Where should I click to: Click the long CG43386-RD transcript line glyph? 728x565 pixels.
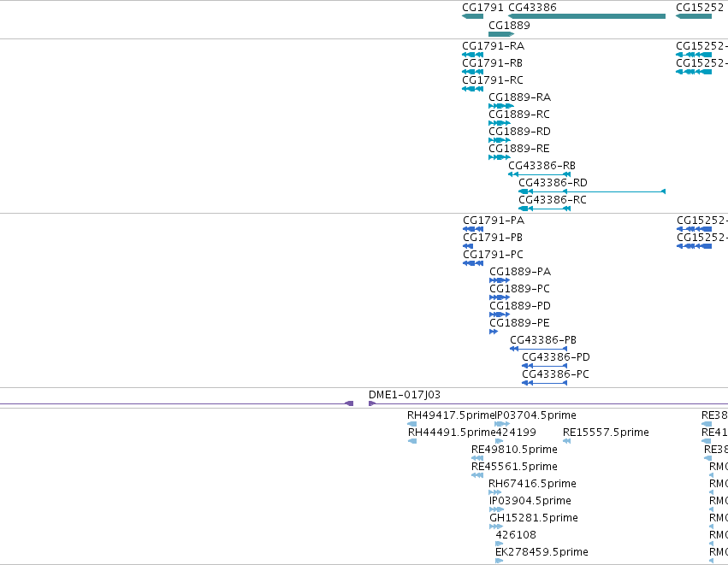coord(592,191)
